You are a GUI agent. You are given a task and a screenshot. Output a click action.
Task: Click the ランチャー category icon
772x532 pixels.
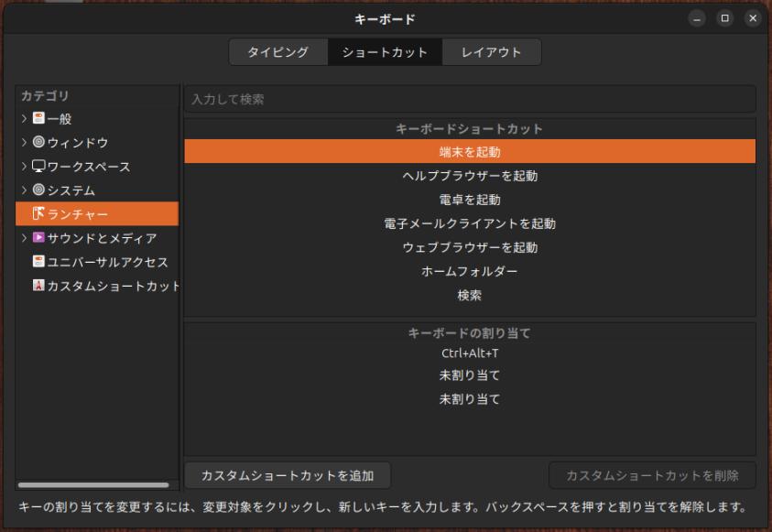(38, 213)
